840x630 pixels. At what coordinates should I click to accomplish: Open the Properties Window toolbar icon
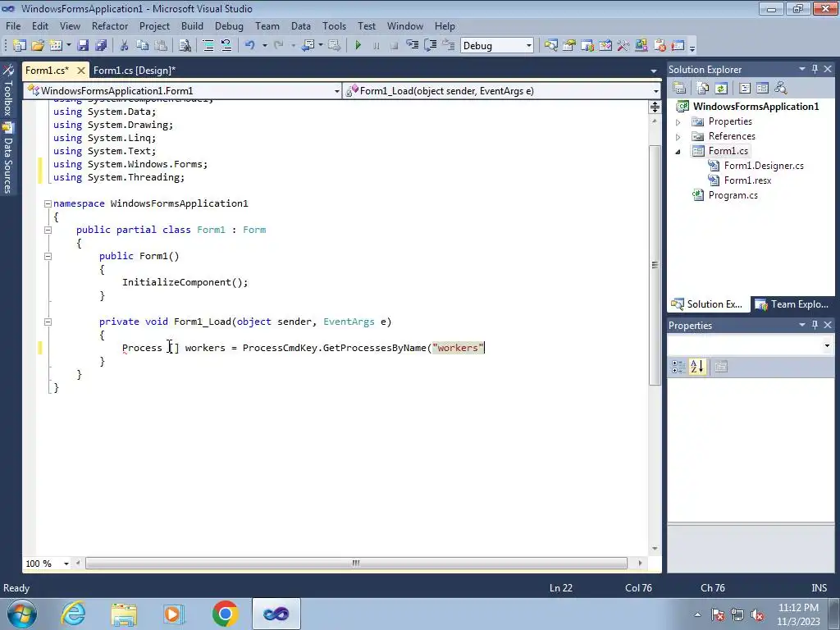[569, 46]
